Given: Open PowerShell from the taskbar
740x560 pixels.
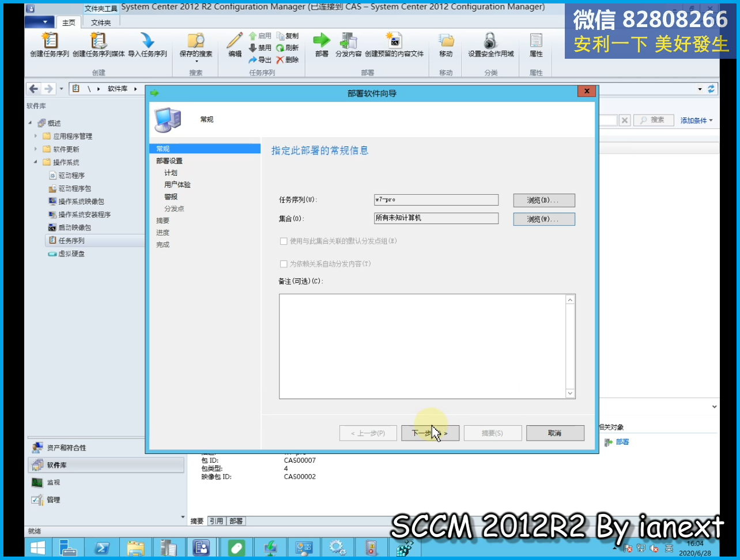Looking at the screenshot, I should (x=102, y=547).
